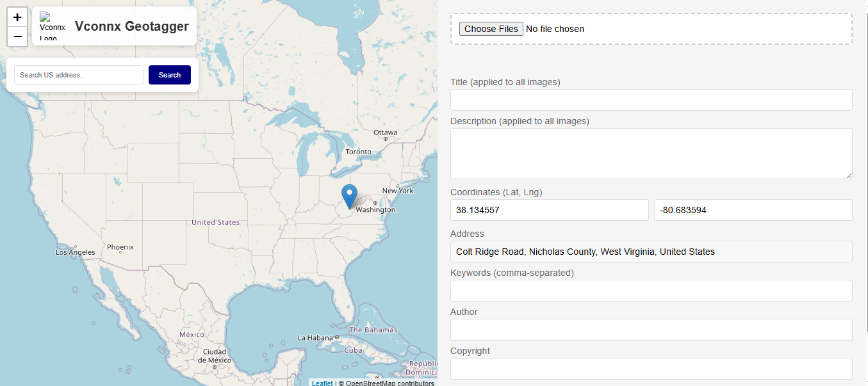Screen dimensions: 868x386
Task: Select the latitude field showing 38.134557
Action: (550, 210)
